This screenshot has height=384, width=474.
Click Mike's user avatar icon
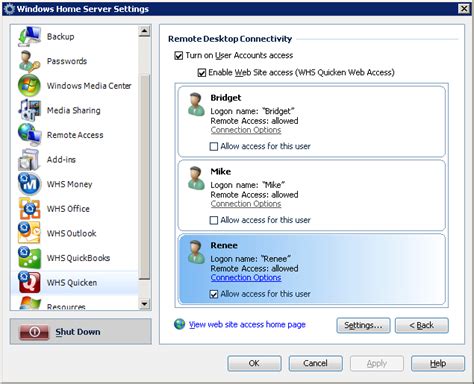(x=196, y=179)
